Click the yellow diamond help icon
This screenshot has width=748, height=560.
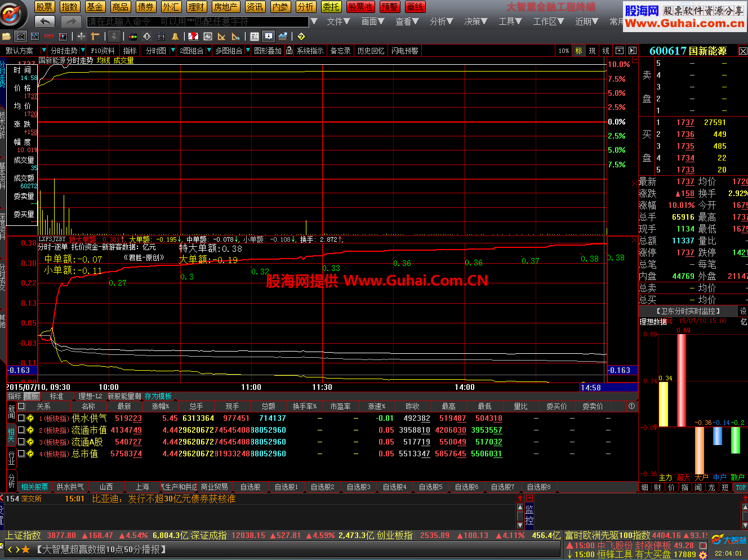(x=301, y=37)
